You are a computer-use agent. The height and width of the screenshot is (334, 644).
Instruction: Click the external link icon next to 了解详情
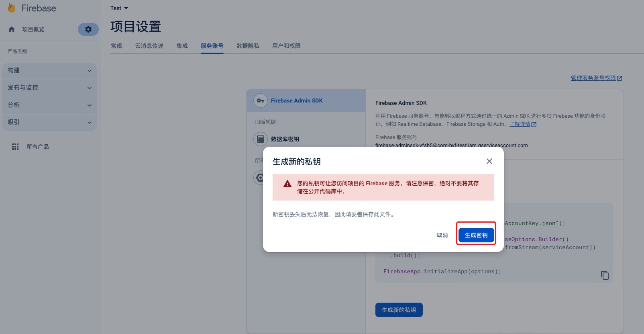[x=534, y=125]
